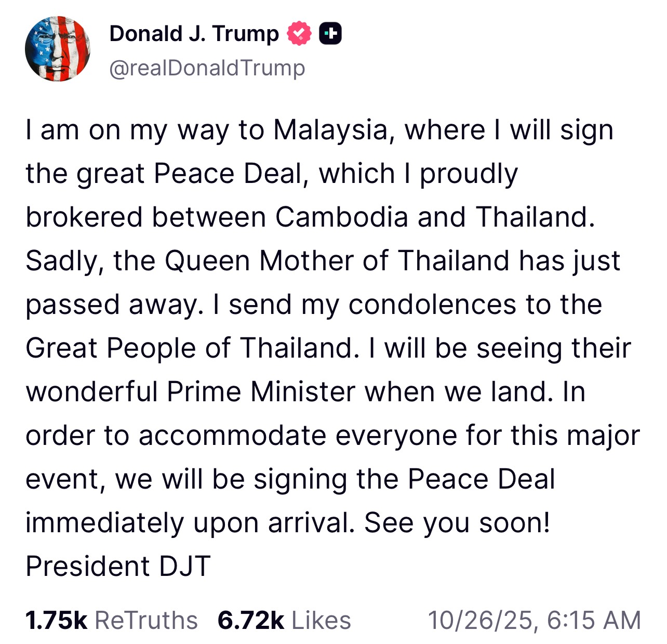Click the words Prime Minister in the post

261,391
